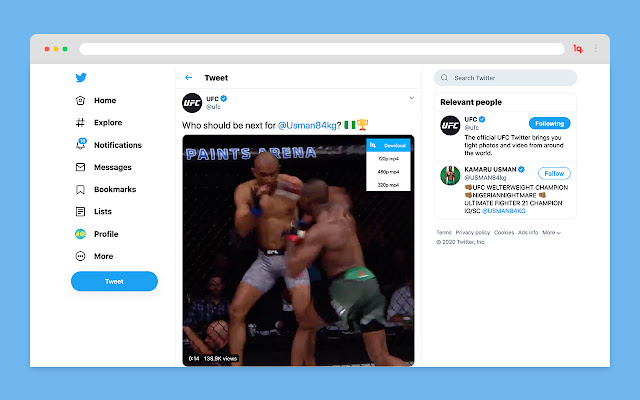
Task: Click the @USMAN84kg handle in Relevant people
Action: 485,178
